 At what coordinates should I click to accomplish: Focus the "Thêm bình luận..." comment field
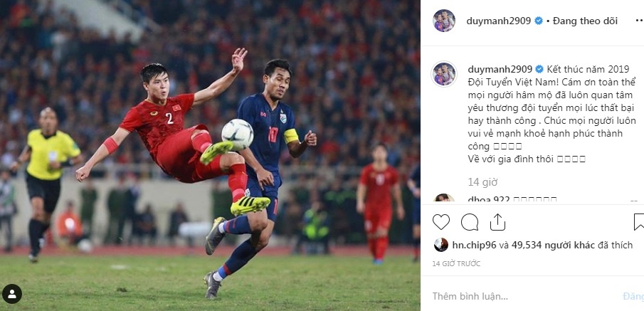[x=522, y=296]
